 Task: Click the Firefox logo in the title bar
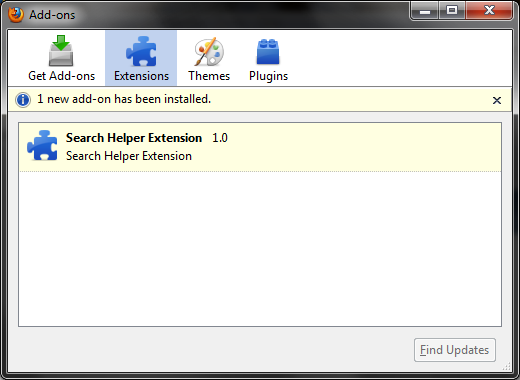pos(16,15)
